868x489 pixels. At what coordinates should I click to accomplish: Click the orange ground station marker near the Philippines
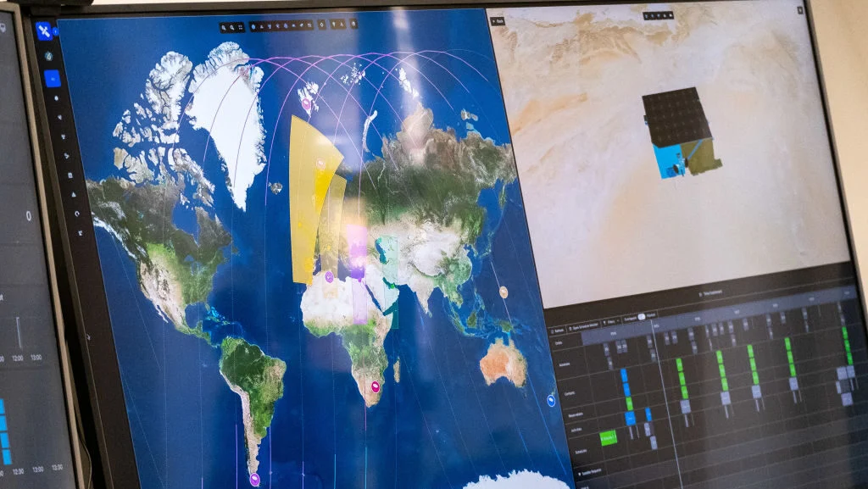(504, 292)
